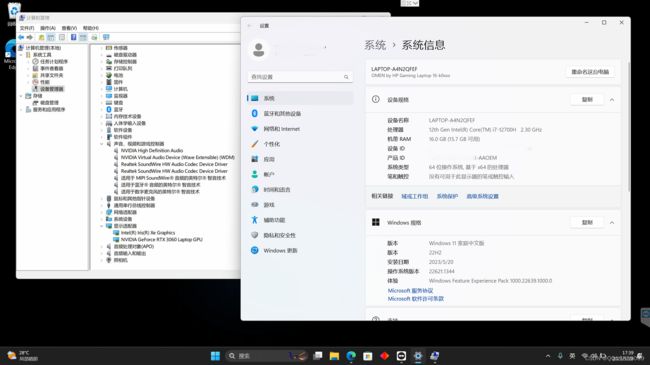Click 电池 device category icon
This screenshot has height=365, width=650.
point(109,75)
